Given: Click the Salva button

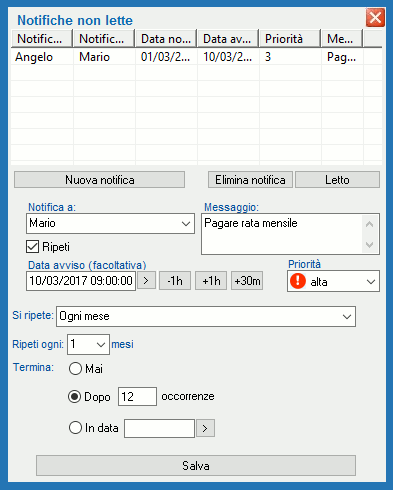Looking at the screenshot, I should (196, 466).
